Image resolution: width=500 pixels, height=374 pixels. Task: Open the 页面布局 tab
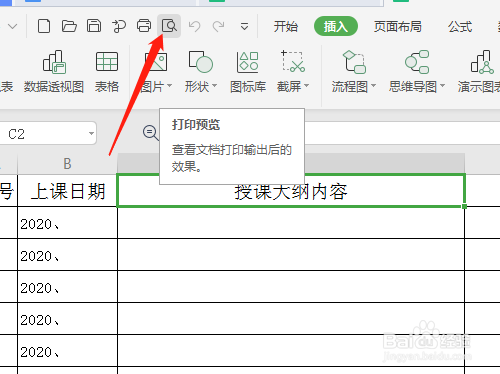[397, 26]
